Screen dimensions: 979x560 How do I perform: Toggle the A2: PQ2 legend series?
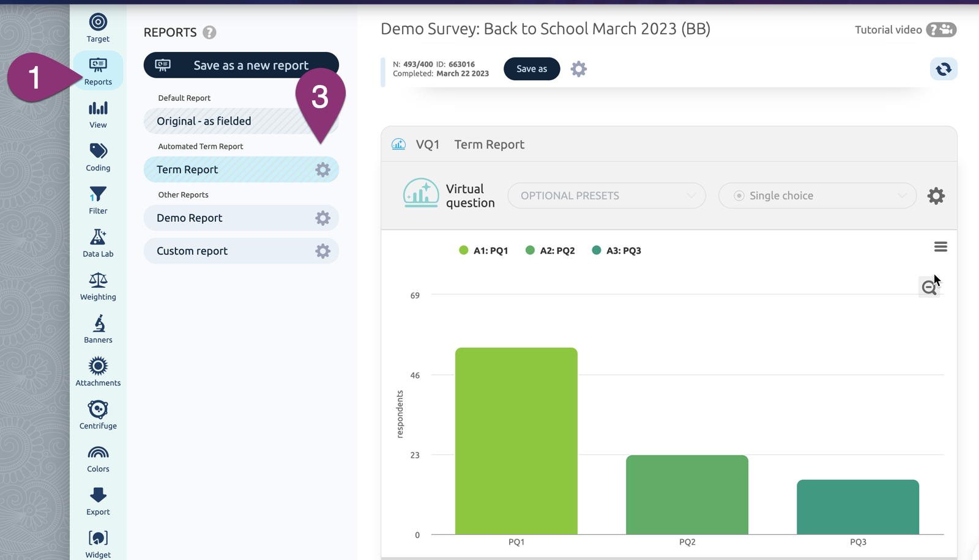pyautogui.click(x=550, y=251)
